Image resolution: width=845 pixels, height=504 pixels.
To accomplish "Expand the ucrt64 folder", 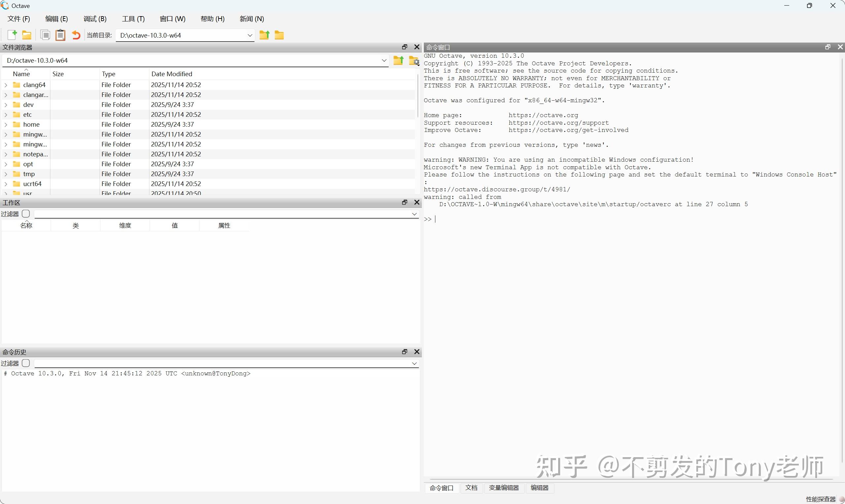I will point(6,184).
